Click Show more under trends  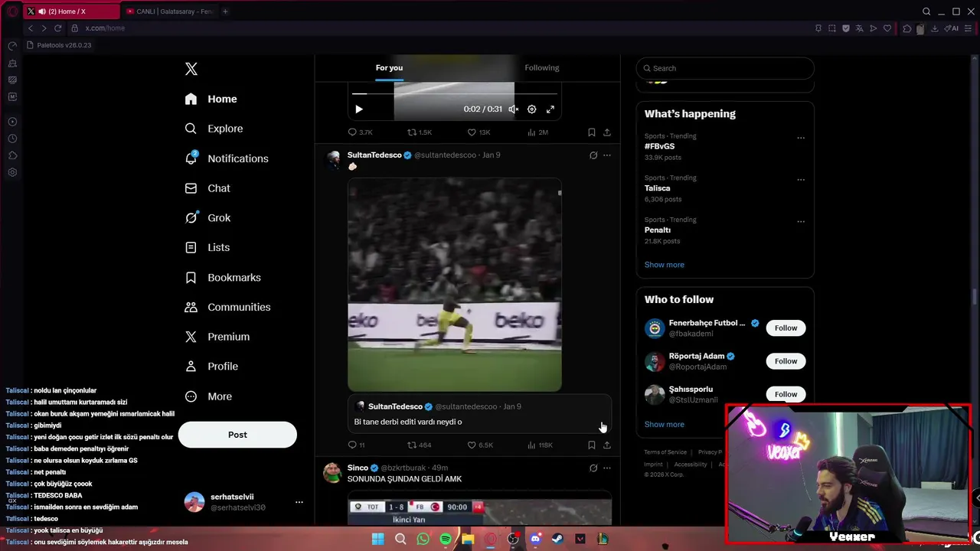click(x=665, y=265)
